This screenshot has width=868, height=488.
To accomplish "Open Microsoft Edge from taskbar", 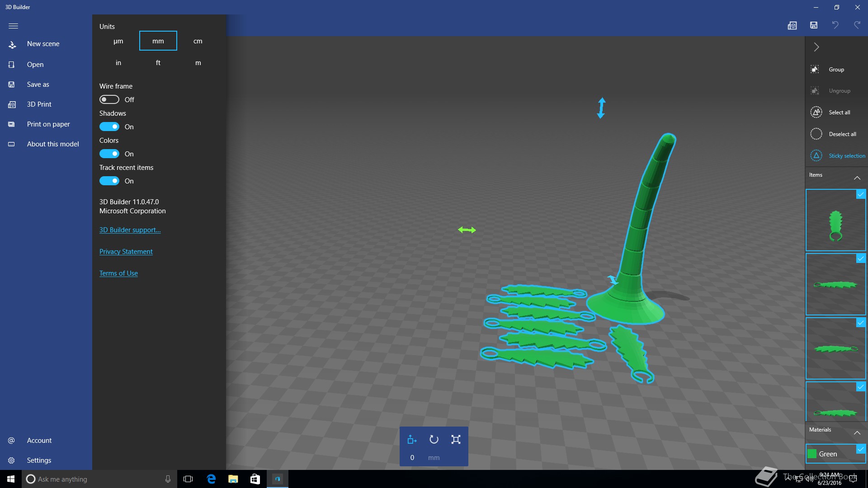I will (x=211, y=479).
